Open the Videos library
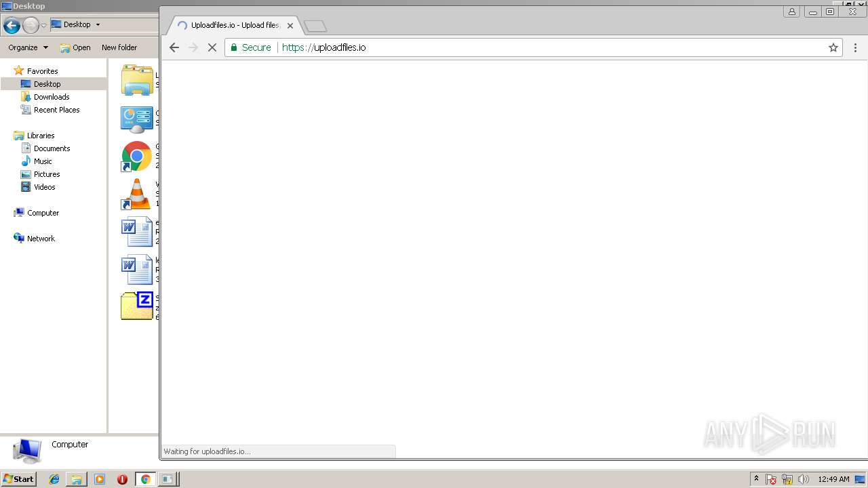The width and height of the screenshot is (868, 488). [x=44, y=187]
